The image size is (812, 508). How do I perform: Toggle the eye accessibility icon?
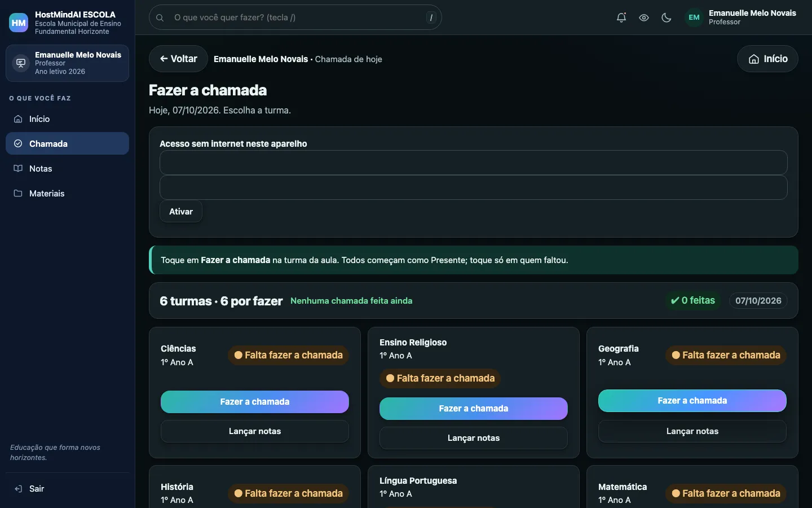coord(644,17)
